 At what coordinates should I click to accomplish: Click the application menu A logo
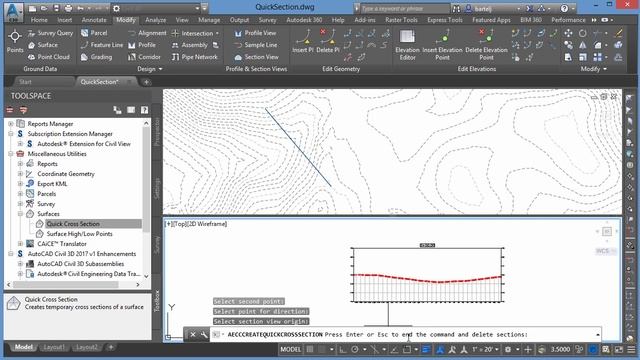13,11
